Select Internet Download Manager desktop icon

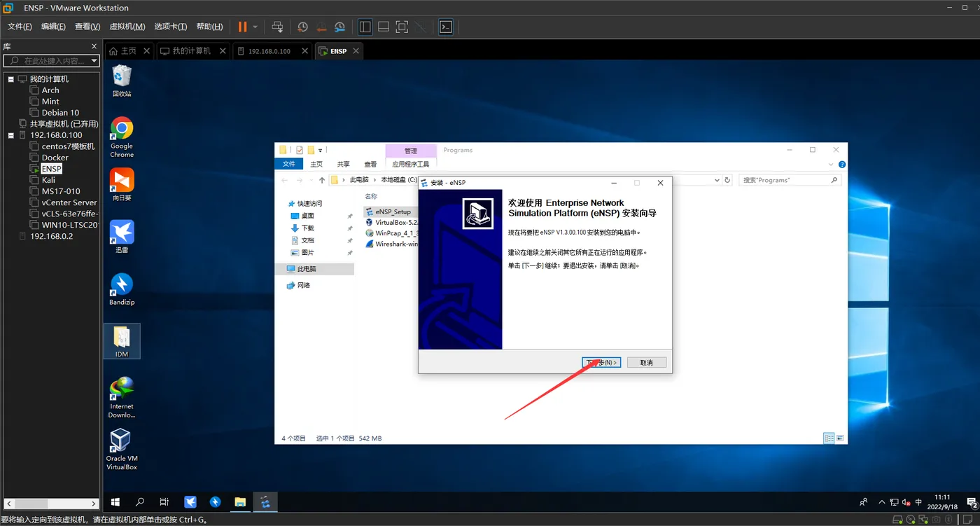tap(122, 397)
